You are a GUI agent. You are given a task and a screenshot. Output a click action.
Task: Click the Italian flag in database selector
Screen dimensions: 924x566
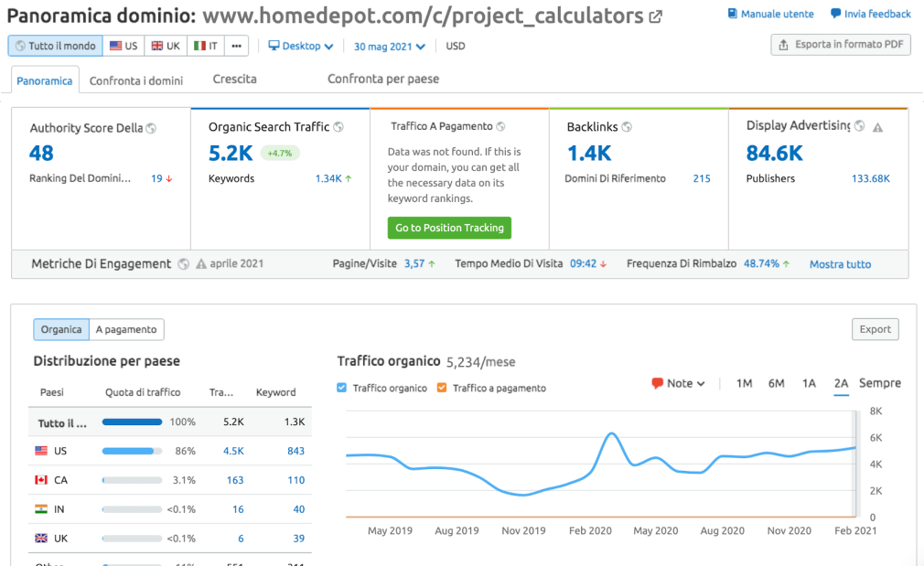[199, 46]
